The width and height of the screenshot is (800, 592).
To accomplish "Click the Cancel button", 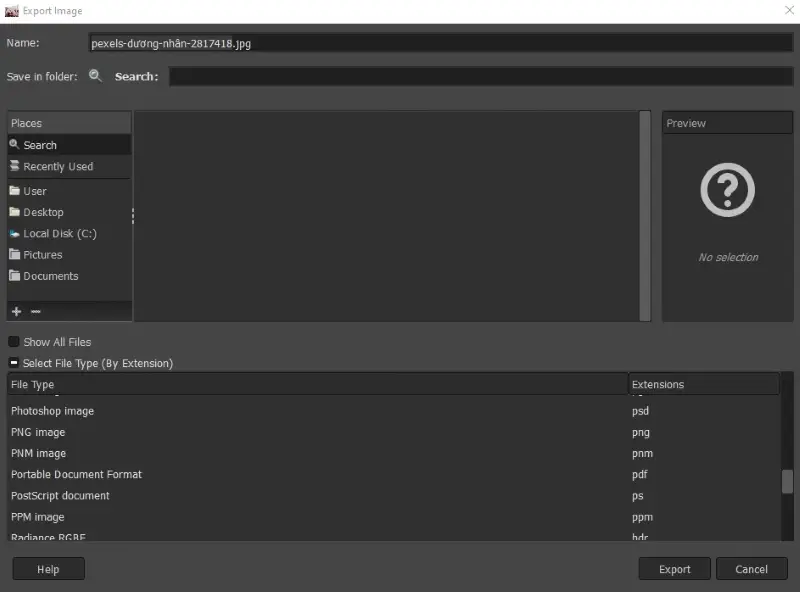I will click(x=752, y=569).
